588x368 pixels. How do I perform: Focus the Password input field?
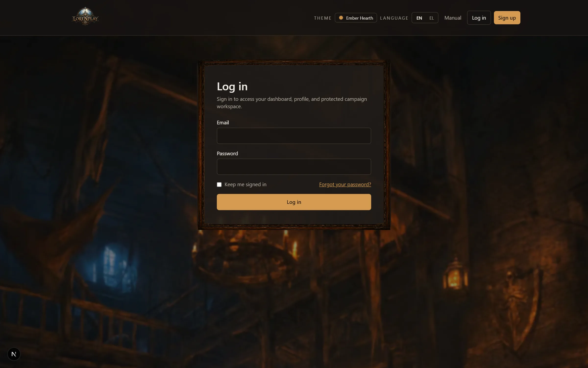click(x=294, y=167)
